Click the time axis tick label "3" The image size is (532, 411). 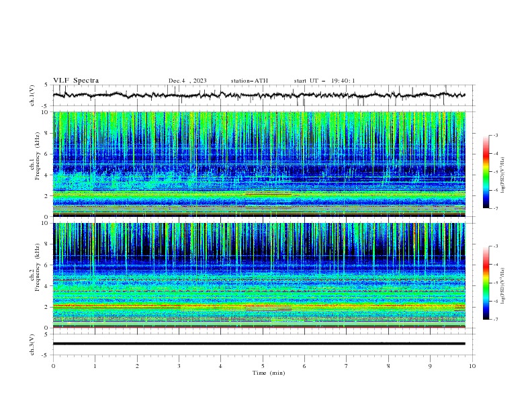tap(179, 366)
